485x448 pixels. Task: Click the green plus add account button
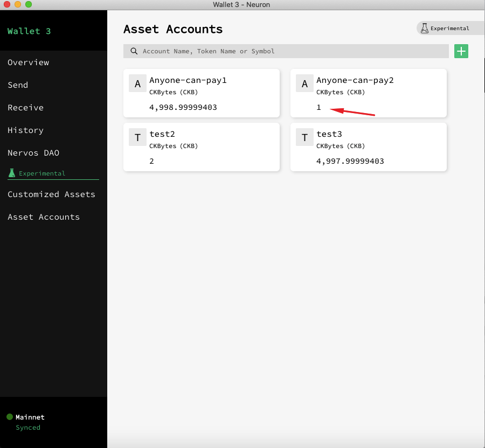461,51
